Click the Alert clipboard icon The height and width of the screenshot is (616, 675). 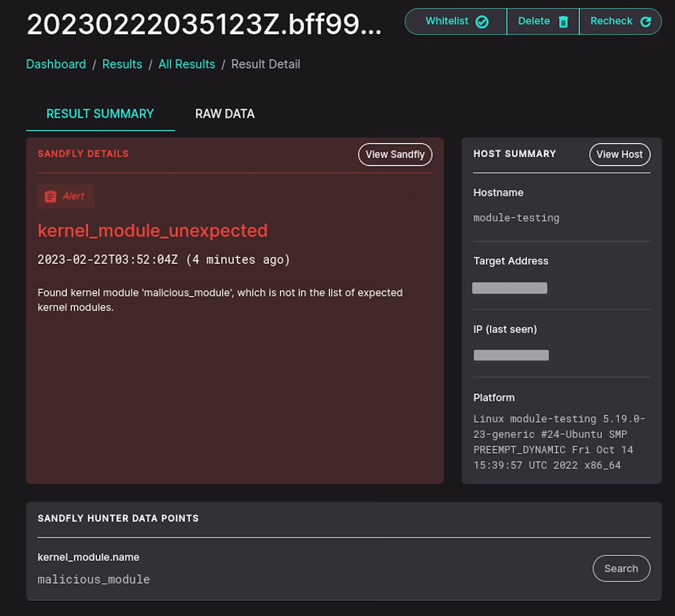point(50,197)
